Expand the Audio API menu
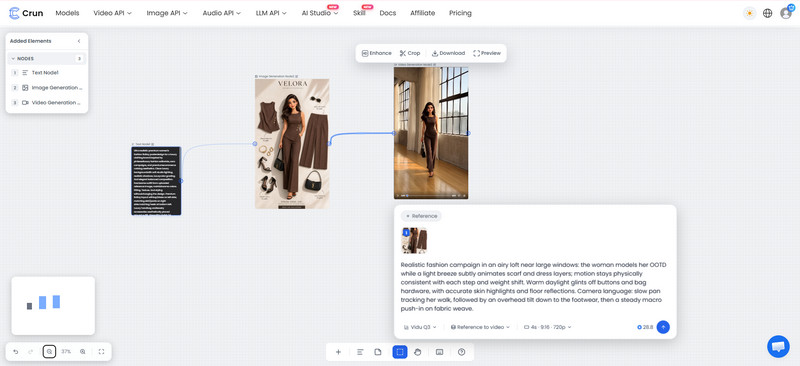 (222, 13)
